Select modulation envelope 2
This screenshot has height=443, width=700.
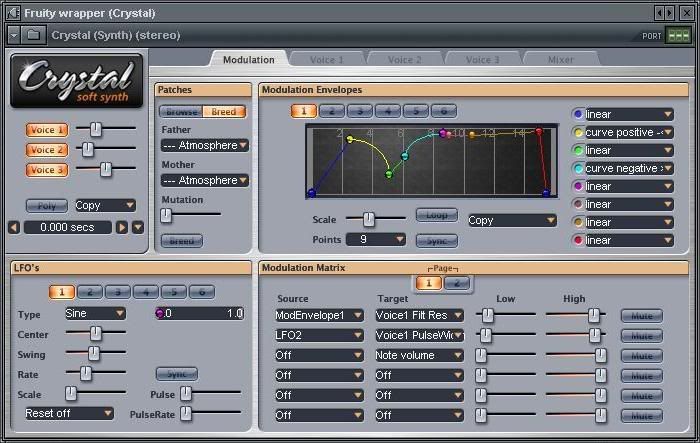coord(332,111)
